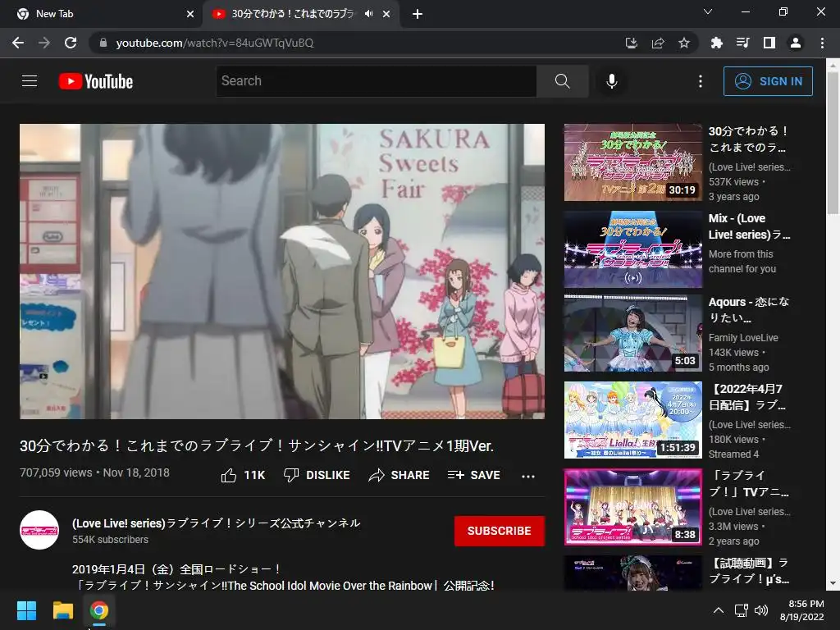Viewport: 840px width, 630px height.
Task: Open the ラブライブ TVアニメ video title
Action: [x=748, y=484]
